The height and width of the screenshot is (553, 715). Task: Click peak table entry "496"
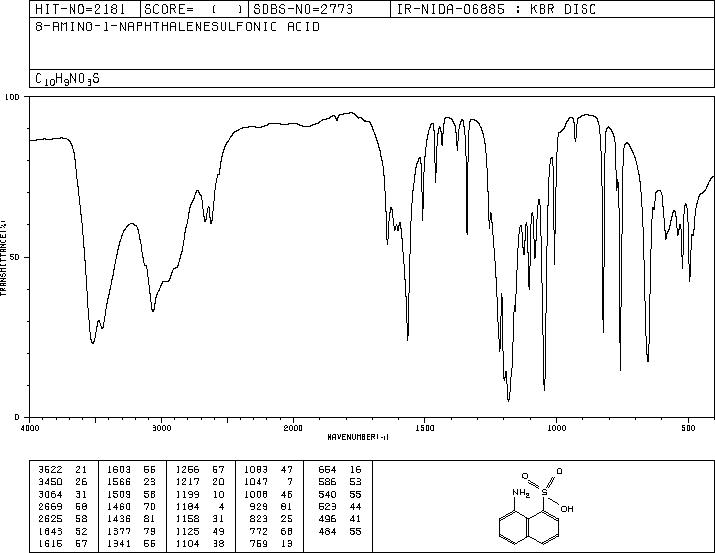[327, 519]
